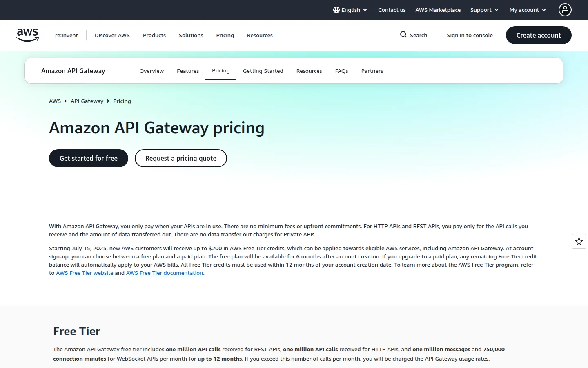The height and width of the screenshot is (368, 588).
Task: Expand the English language dropdown
Action: [x=350, y=10]
